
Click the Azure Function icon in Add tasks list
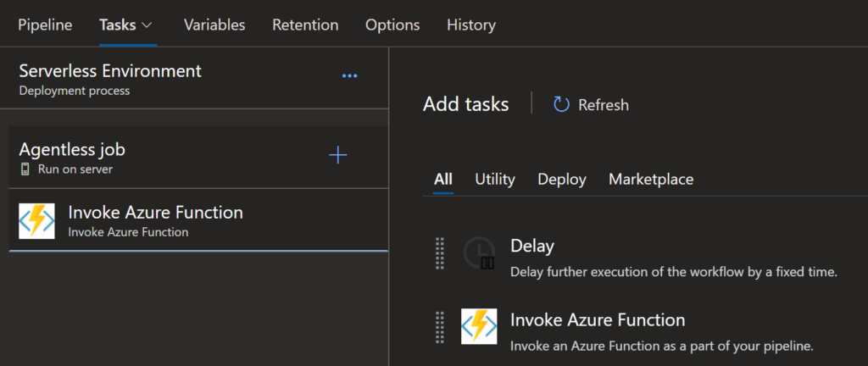click(479, 327)
